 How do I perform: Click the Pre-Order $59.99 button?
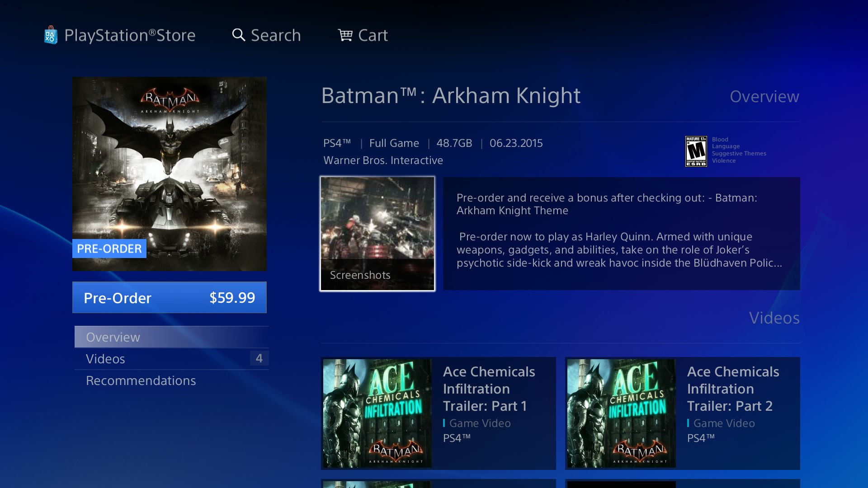[x=170, y=297]
